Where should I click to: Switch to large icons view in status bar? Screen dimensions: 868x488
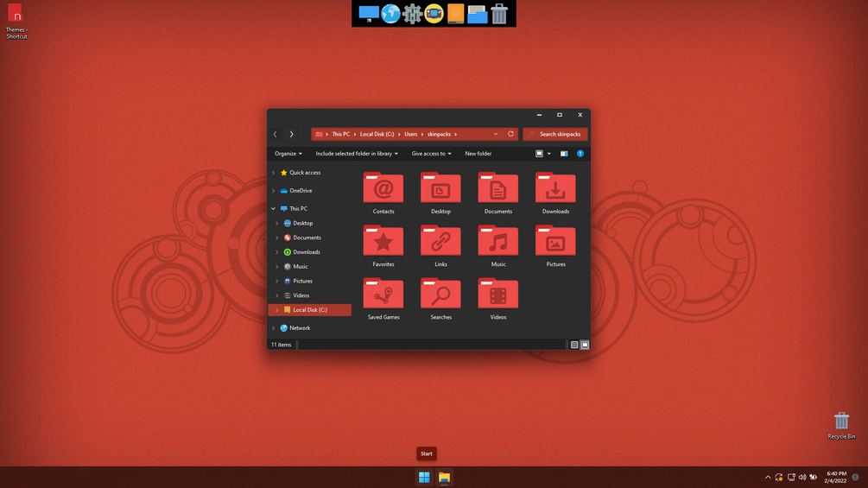coord(585,345)
